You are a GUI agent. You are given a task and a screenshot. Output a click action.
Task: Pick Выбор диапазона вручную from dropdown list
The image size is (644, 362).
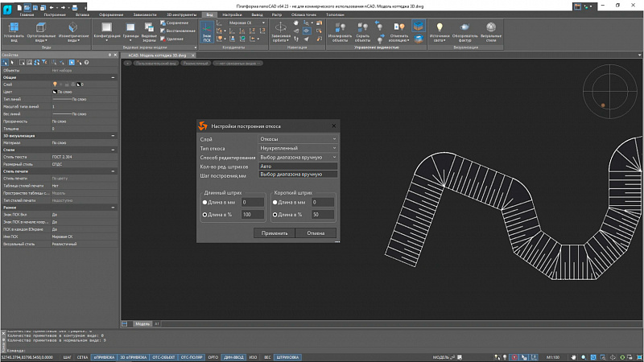click(298, 175)
